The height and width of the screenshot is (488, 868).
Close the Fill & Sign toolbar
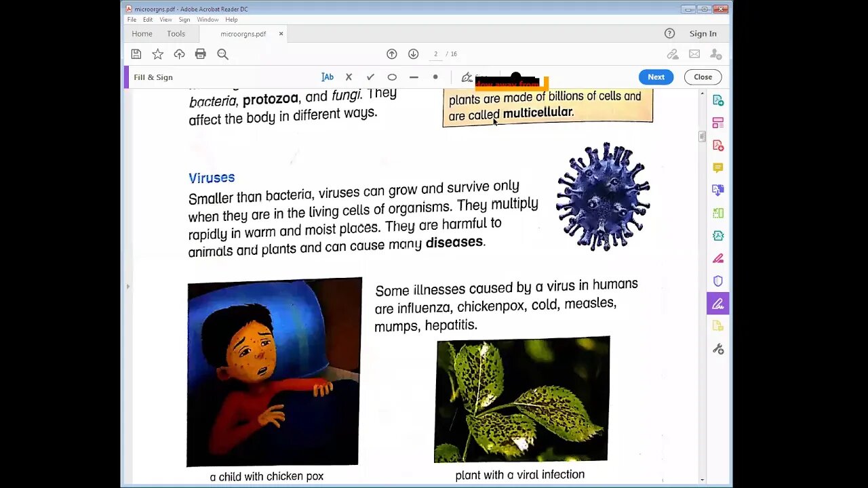[x=703, y=77]
